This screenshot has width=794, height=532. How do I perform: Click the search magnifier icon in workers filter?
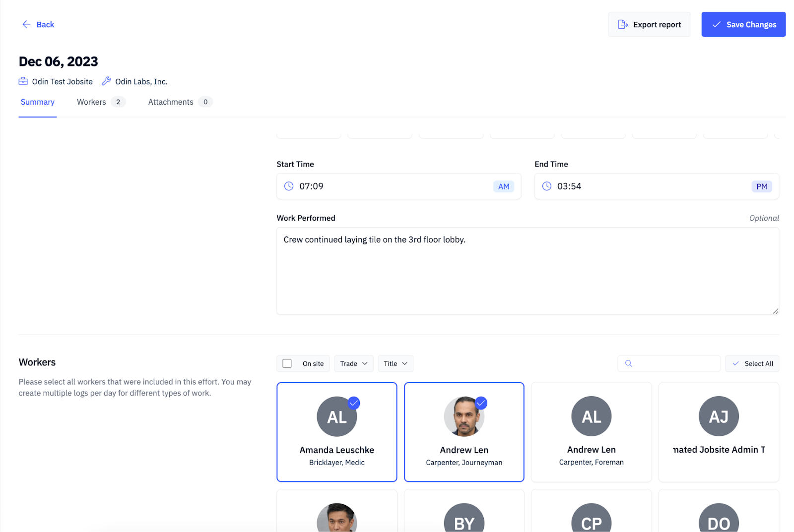pyautogui.click(x=629, y=363)
